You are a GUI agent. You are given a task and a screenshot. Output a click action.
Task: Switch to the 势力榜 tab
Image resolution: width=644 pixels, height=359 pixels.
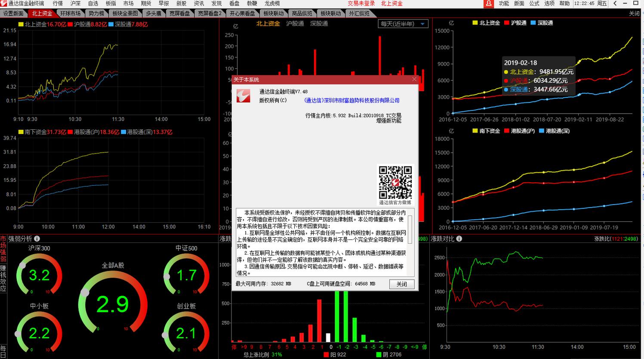96,13
